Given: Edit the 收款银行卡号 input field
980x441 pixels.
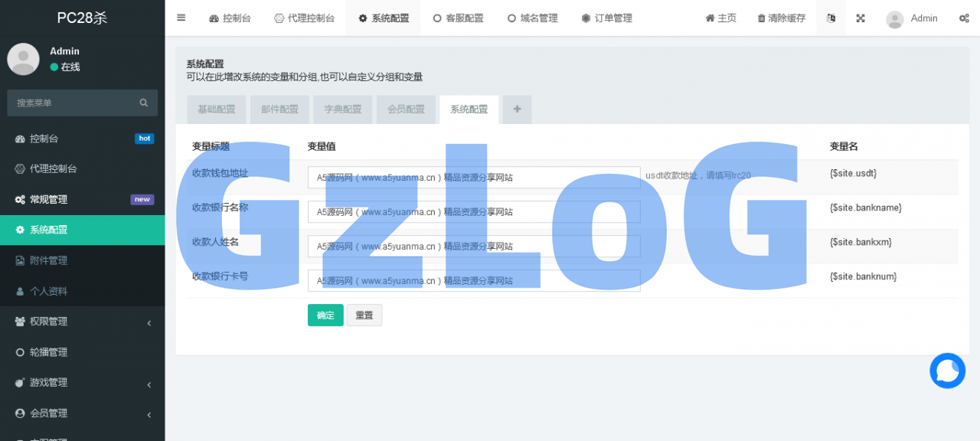Looking at the screenshot, I should click(x=474, y=281).
